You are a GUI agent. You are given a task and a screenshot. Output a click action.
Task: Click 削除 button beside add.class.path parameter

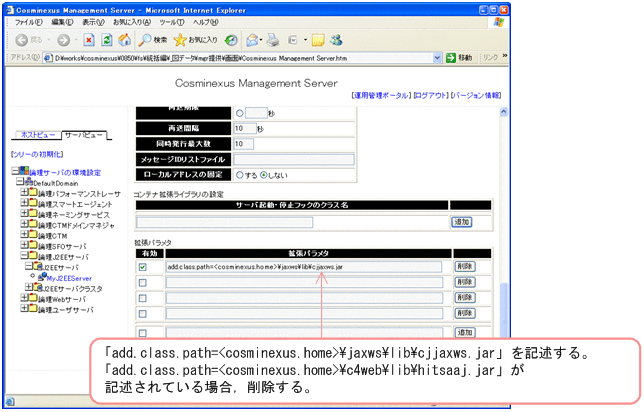[x=464, y=267]
